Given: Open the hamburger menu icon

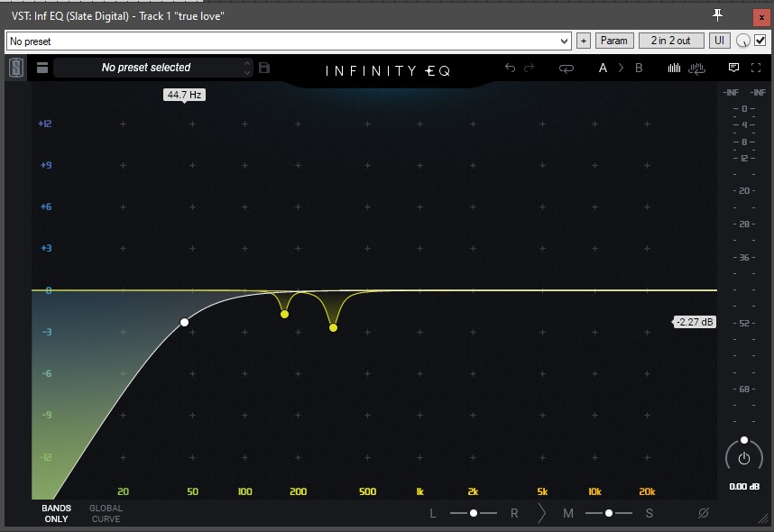Looking at the screenshot, I should 42,68.
